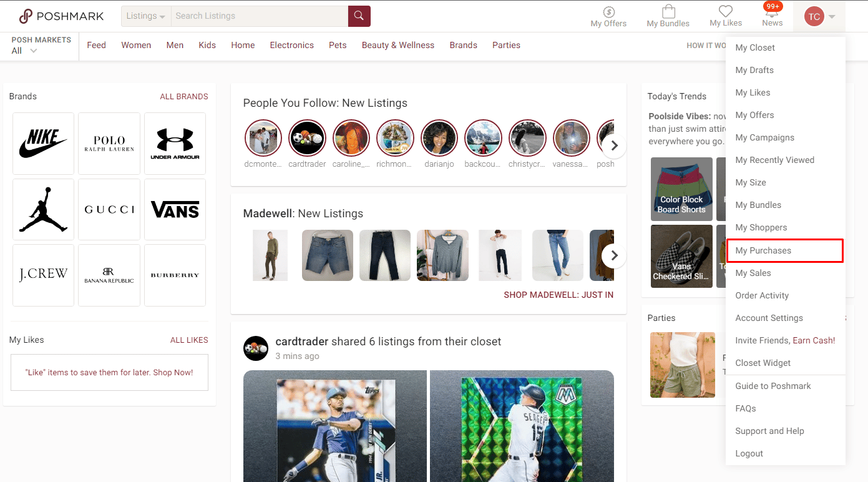Screen dimensions: 868x482
Task: Show next followed users with arrow
Action: (614, 145)
